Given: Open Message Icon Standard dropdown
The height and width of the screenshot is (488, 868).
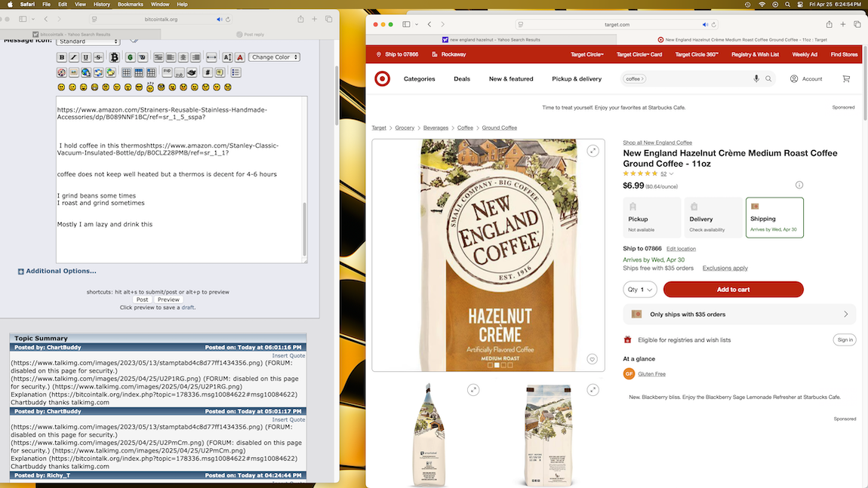Looking at the screenshot, I should [88, 41].
